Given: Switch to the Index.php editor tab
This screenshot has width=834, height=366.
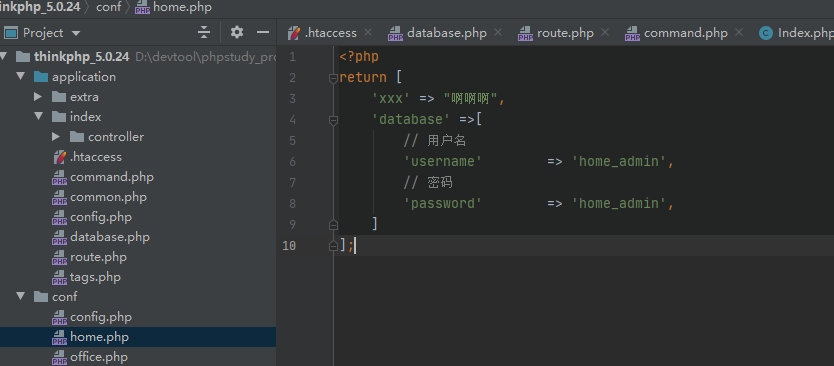Looking at the screenshot, I should coord(796,33).
